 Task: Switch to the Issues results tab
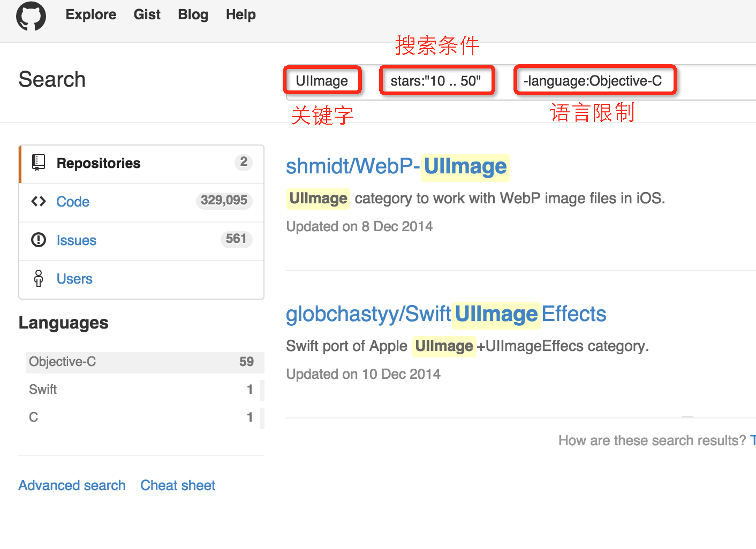(x=142, y=241)
